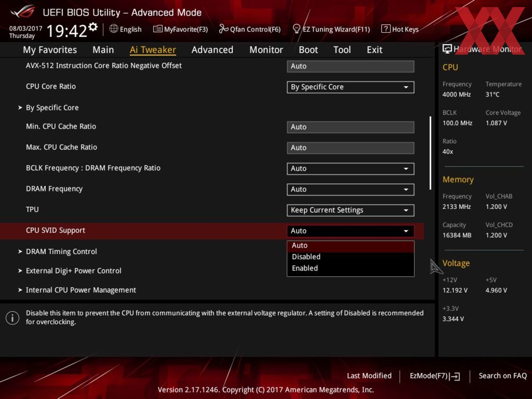Switch to EzMode(F7)
The height and width of the screenshot is (399, 532).
[435, 376]
